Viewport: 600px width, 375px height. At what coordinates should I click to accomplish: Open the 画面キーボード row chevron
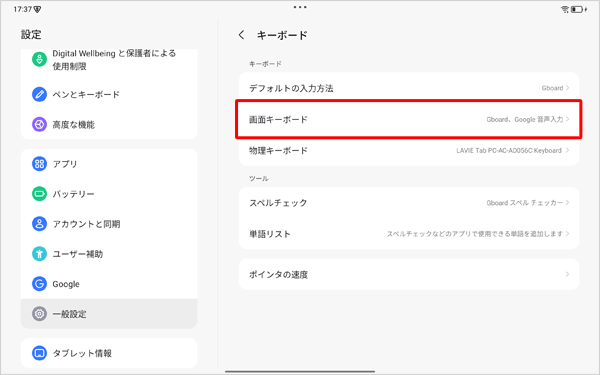567,119
